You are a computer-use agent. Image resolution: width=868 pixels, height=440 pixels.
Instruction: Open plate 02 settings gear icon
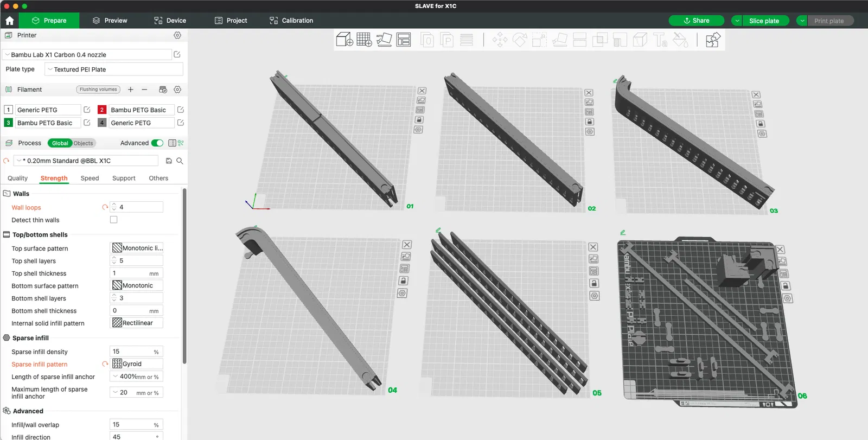point(590,132)
